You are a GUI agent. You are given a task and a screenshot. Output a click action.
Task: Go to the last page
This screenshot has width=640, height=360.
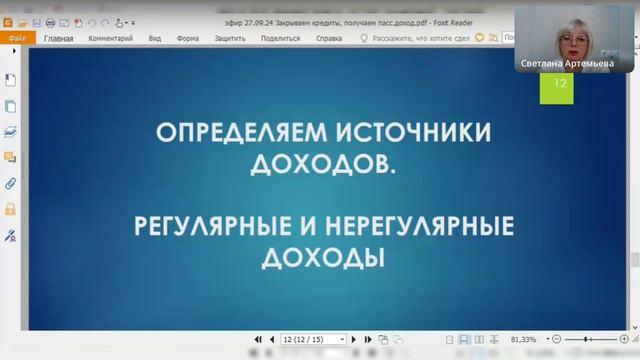(368, 339)
